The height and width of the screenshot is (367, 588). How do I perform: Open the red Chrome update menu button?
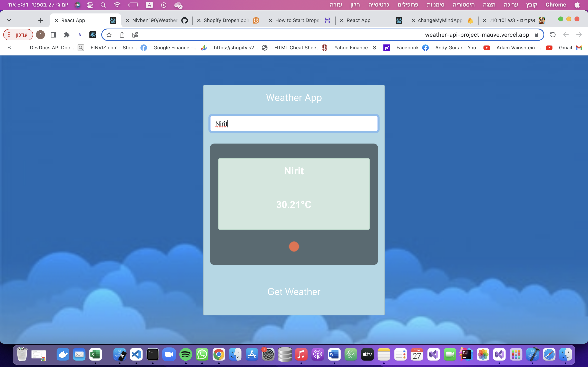(x=18, y=35)
